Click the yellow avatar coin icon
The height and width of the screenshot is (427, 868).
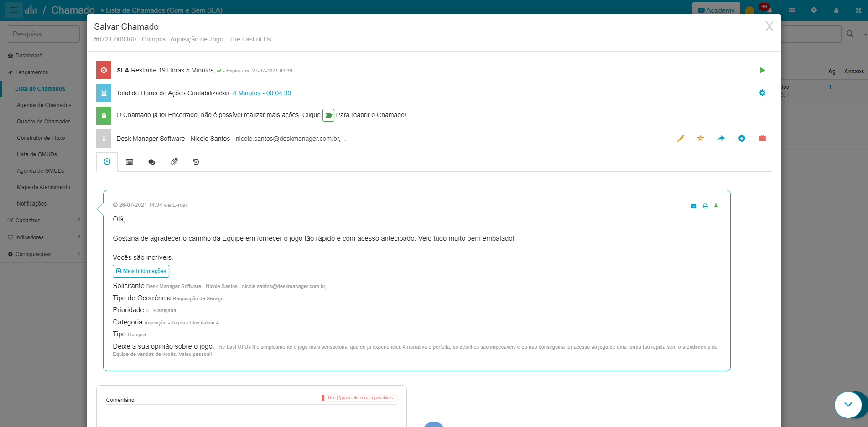click(749, 10)
